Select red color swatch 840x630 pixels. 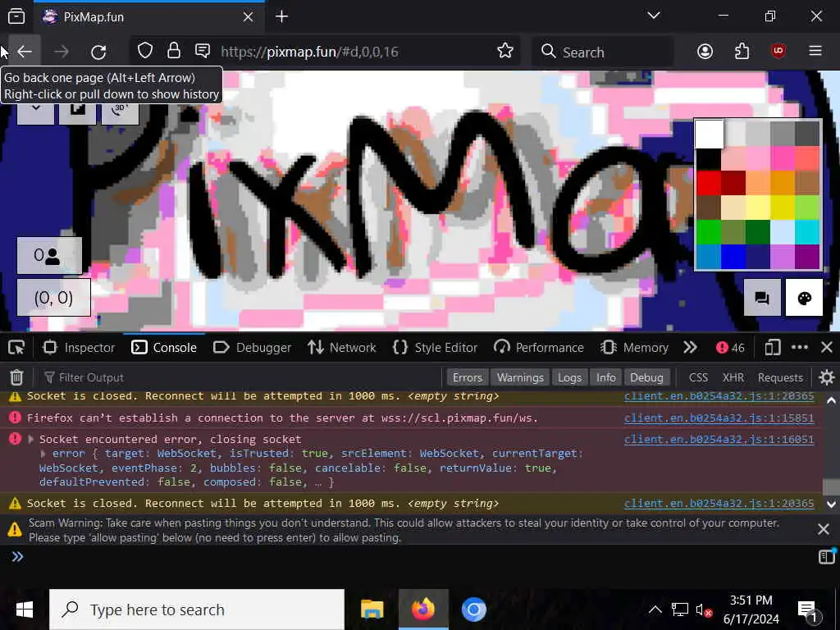pos(708,183)
